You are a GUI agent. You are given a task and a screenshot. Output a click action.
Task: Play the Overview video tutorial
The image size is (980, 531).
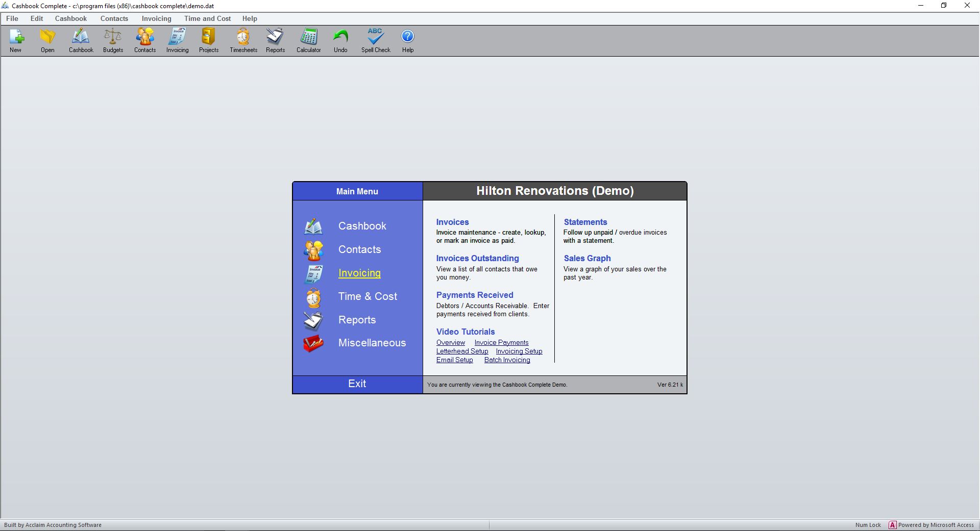click(x=451, y=343)
